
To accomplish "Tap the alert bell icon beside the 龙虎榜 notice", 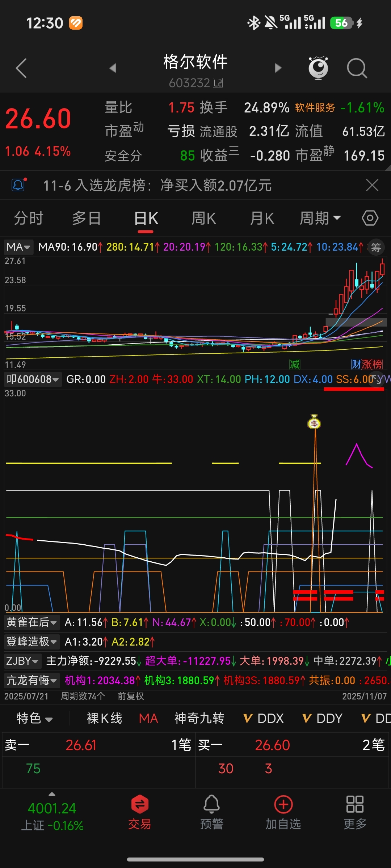I will pyautogui.click(x=19, y=185).
